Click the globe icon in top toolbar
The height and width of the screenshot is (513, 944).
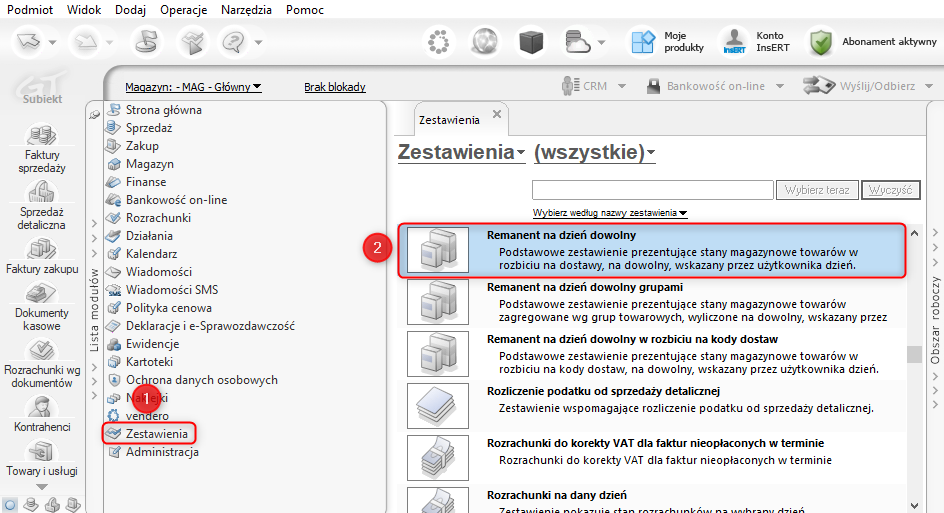485,42
